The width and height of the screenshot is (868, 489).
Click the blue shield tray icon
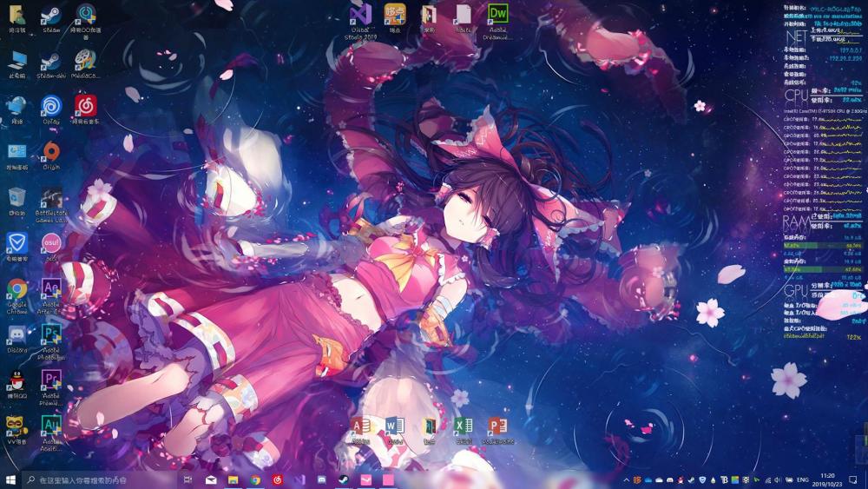tap(702, 480)
